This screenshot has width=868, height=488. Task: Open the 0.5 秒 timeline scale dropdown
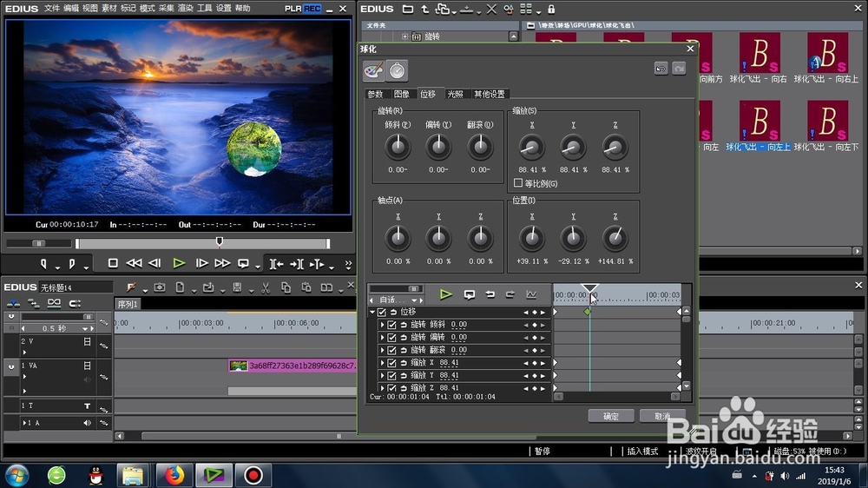point(85,328)
